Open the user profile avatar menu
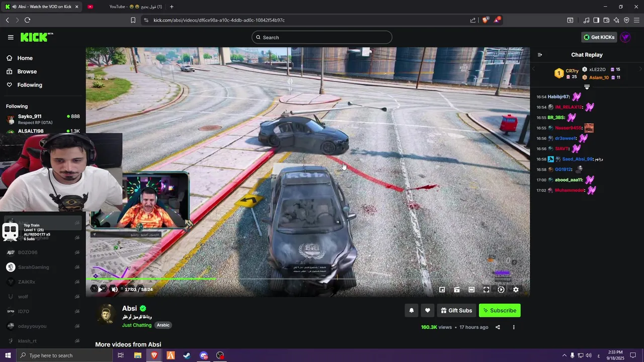644x362 pixels. [x=625, y=37]
